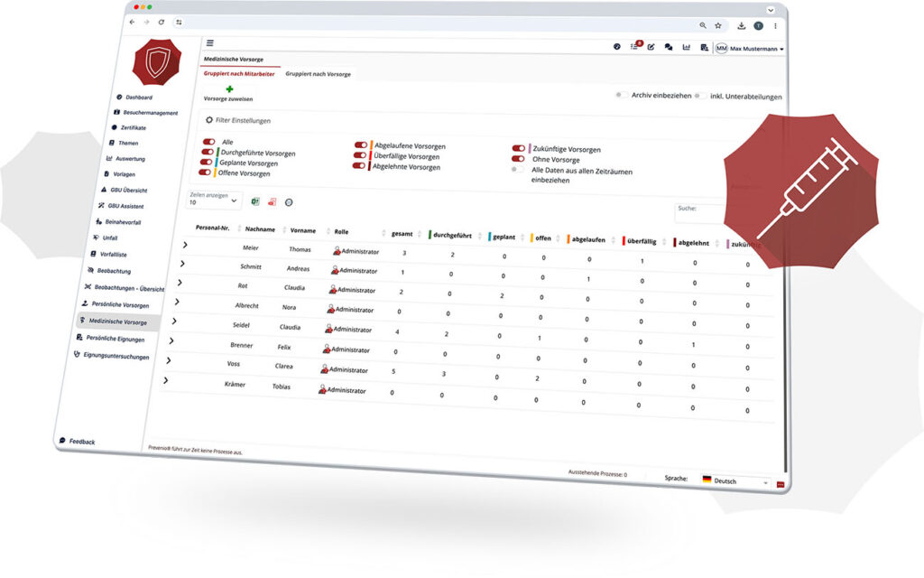The height and width of the screenshot is (578, 924).
Task: Toggle Zukünftige Vorsorgen filter
Action: [x=519, y=148]
